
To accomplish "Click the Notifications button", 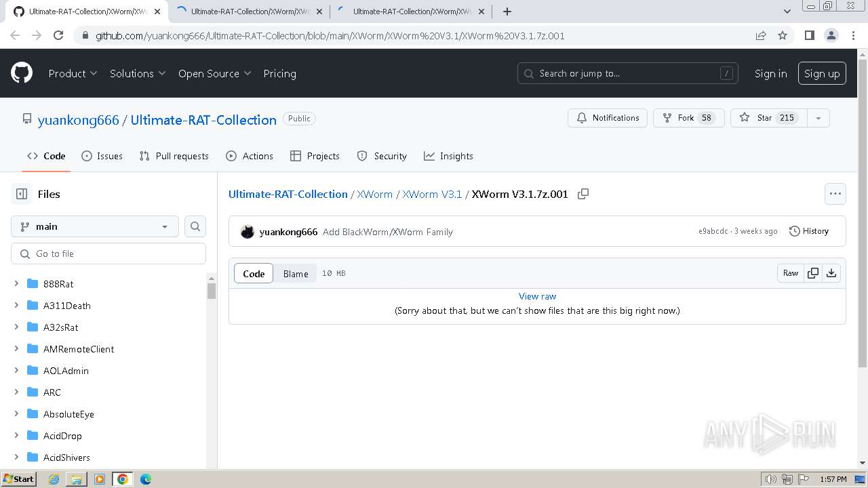I will point(608,118).
